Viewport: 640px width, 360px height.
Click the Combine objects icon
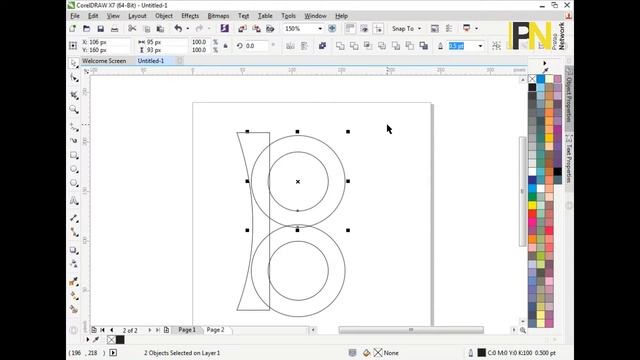click(322, 46)
